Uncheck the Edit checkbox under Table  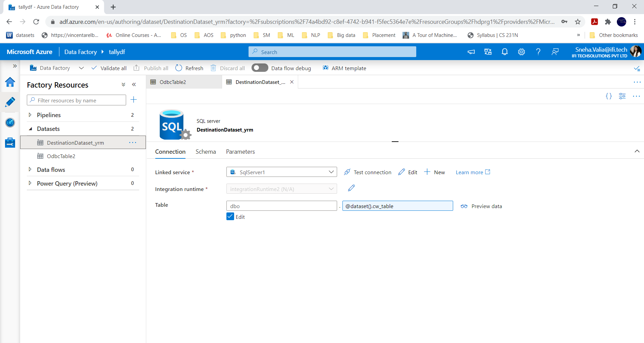(x=230, y=216)
